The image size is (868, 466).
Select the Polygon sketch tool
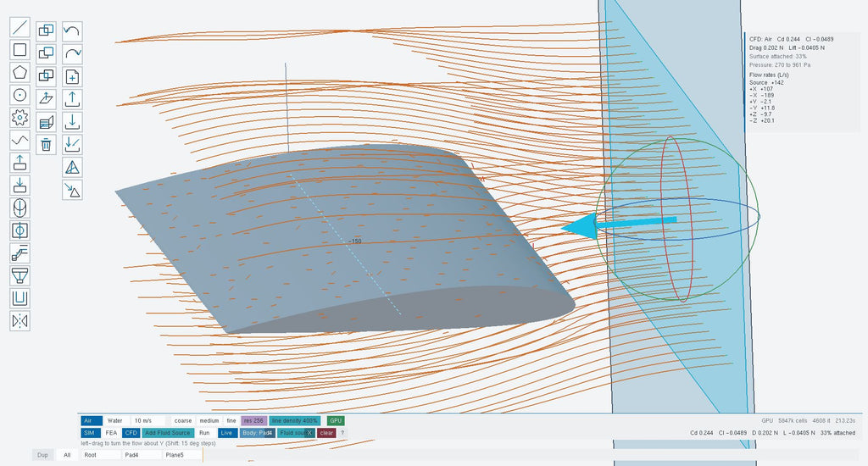pyautogui.click(x=20, y=73)
